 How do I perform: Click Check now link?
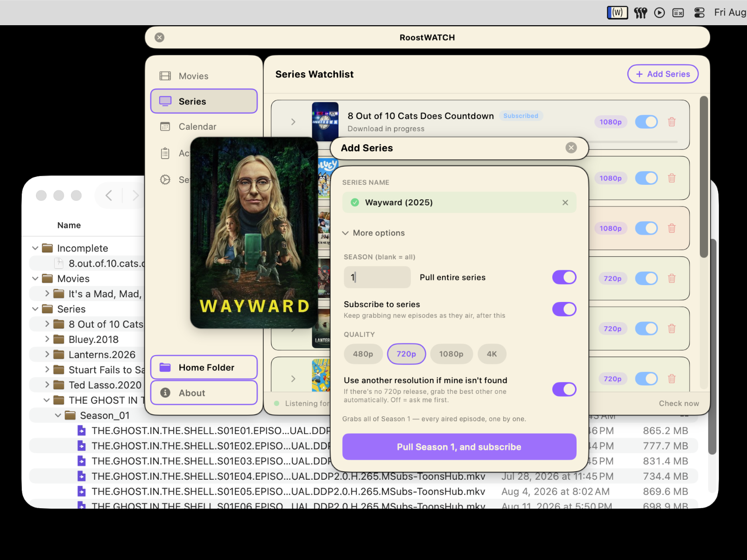click(x=679, y=403)
